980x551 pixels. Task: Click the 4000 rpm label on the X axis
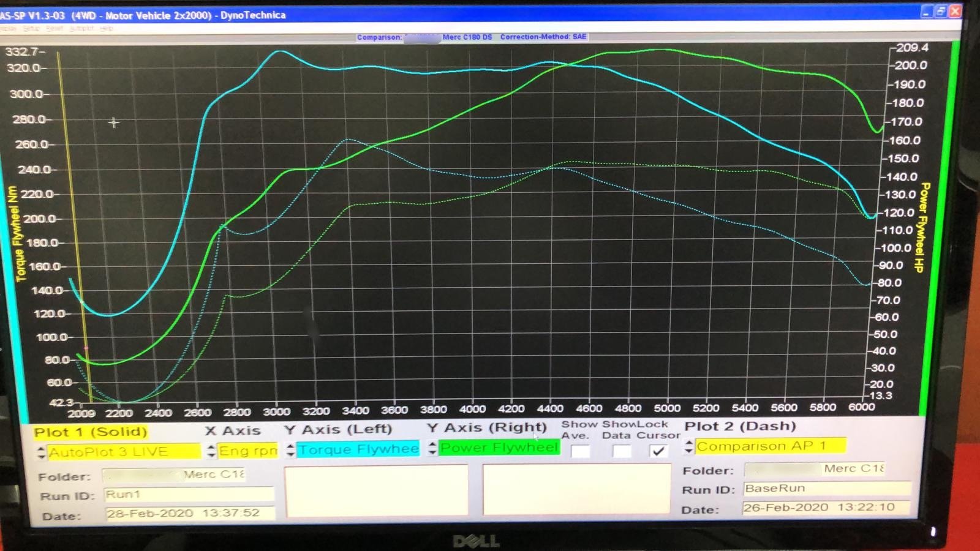(472, 409)
